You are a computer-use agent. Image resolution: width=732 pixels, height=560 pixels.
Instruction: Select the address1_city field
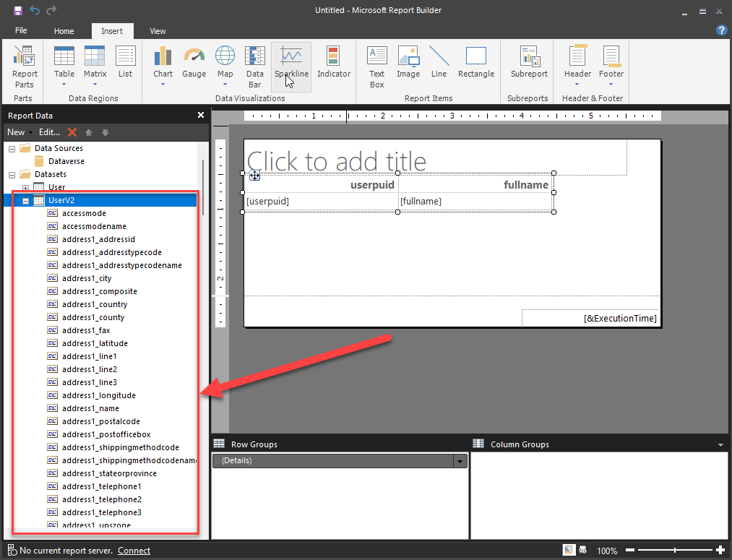point(87,279)
